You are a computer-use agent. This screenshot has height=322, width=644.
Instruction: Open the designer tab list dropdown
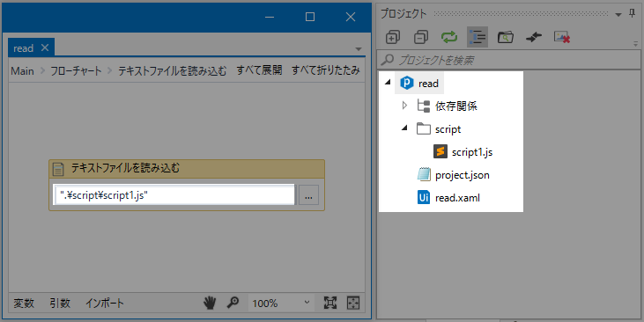click(359, 48)
